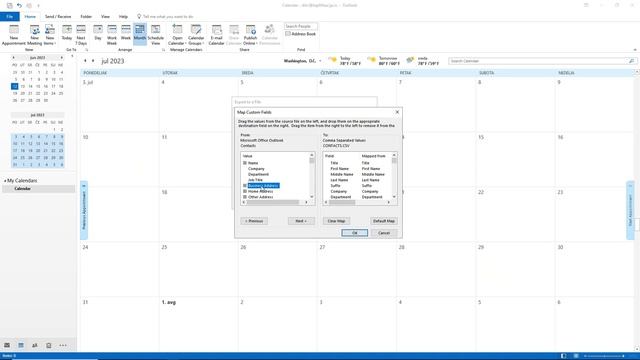The width and height of the screenshot is (640, 360).
Task: Open the New Items ribbon dropdown
Action: pos(50,34)
